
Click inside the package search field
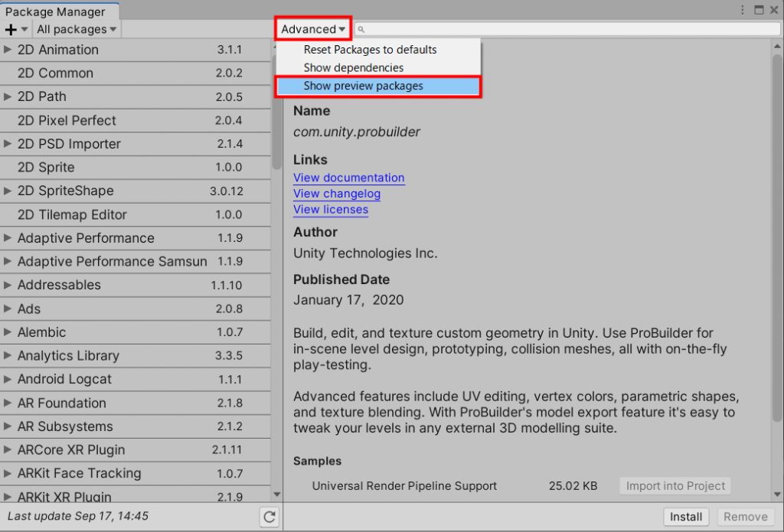567,30
